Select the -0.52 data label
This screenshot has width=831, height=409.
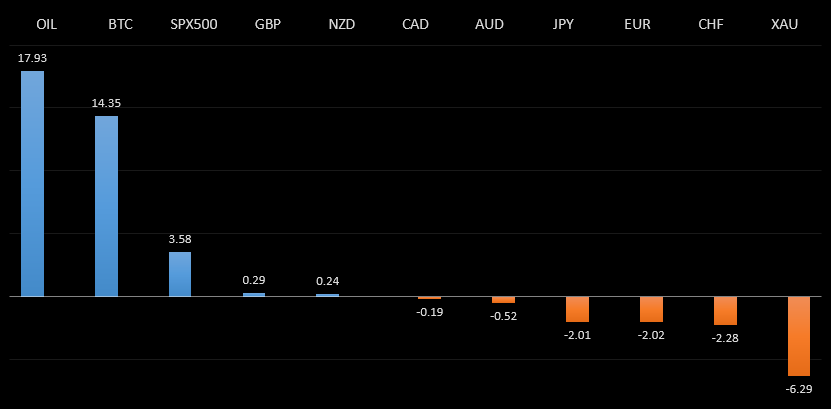pos(503,316)
